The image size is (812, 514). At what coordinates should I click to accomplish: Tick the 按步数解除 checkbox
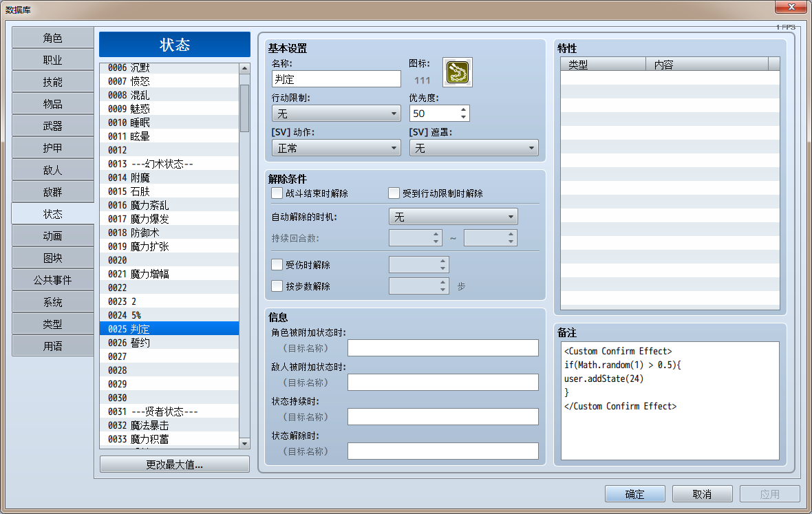point(277,286)
